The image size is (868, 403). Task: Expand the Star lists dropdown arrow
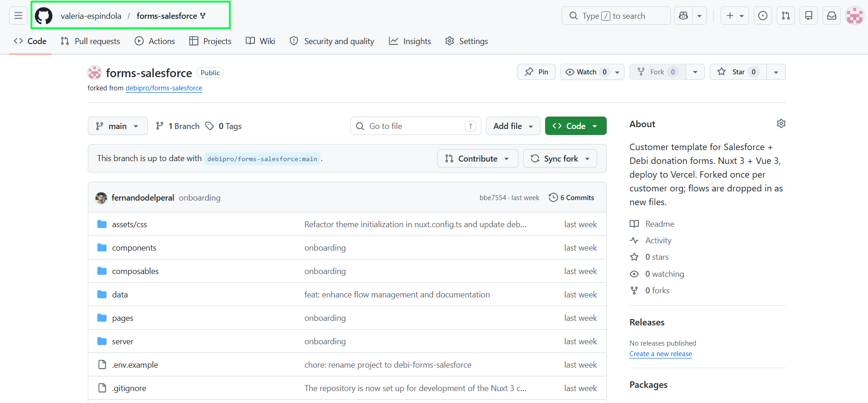(x=776, y=72)
